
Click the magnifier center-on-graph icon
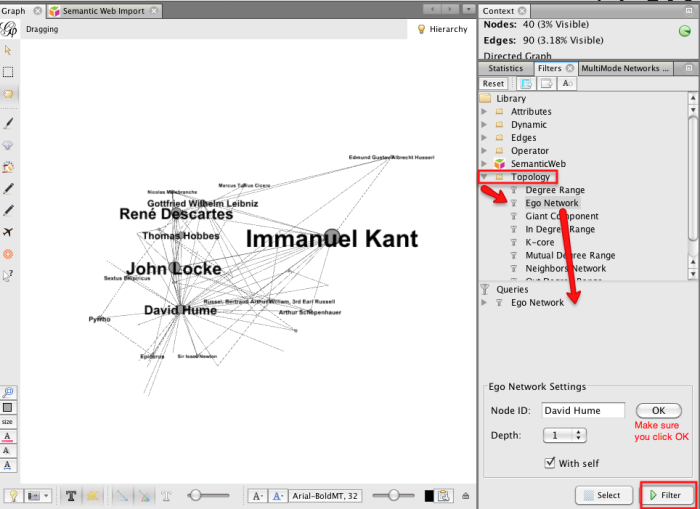click(x=8, y=393)
